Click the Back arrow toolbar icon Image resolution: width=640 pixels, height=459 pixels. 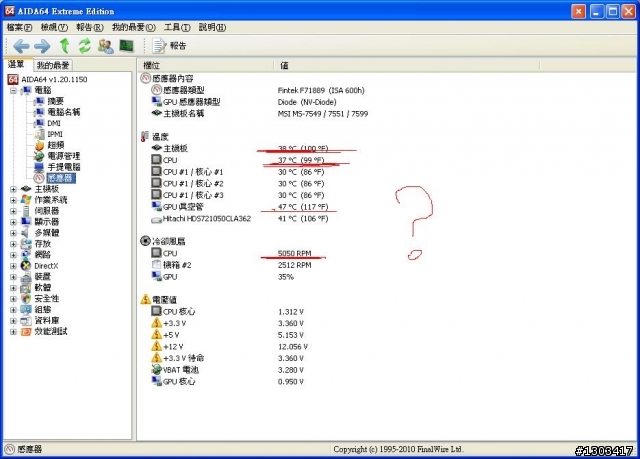21,46
